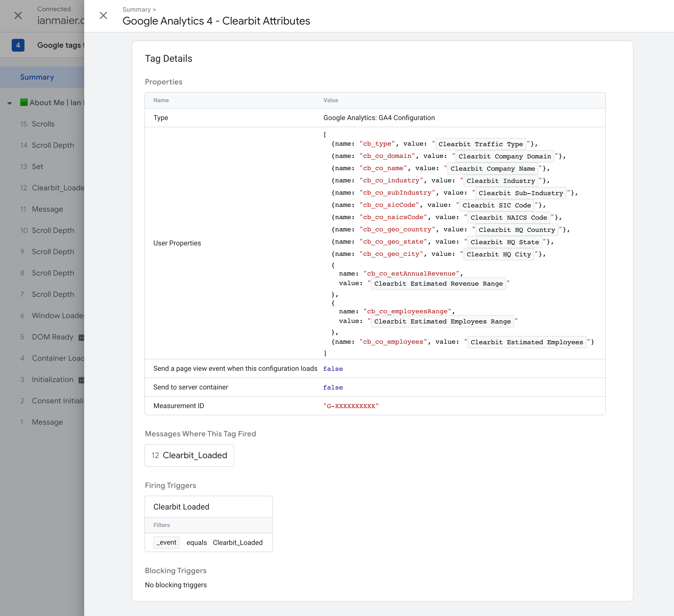Image resolution: width=674 pixels, height=616 pixels.
Task: Click the _event variable chip in Filters
Action: (x=167, y=543)
